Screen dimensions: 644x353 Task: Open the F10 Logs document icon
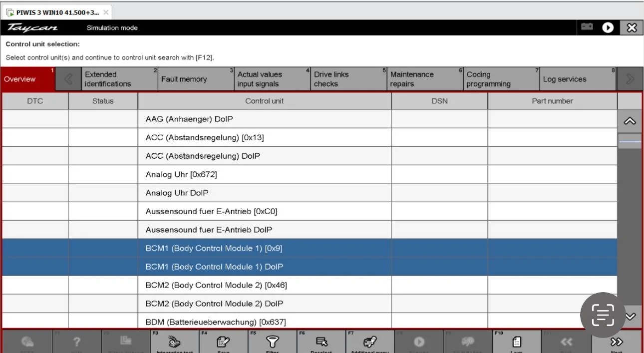pos(517,342)
